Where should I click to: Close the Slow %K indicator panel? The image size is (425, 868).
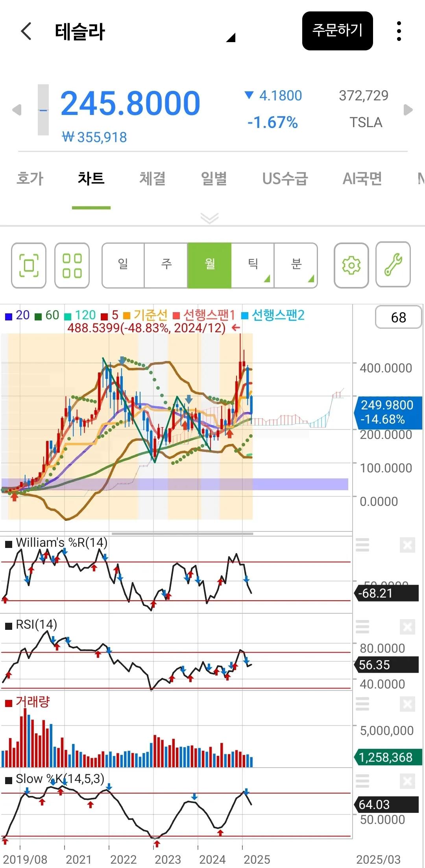pos(407,781)
